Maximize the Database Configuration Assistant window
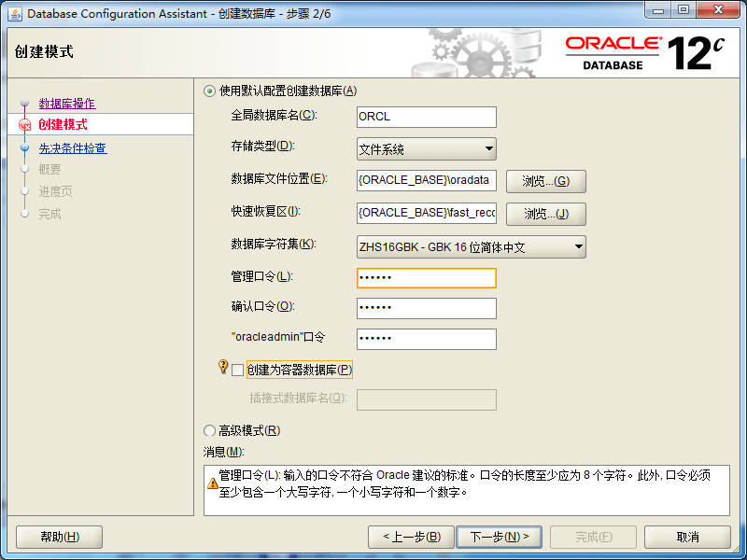Screen dimensions: 747x560 tap(684, 9)
